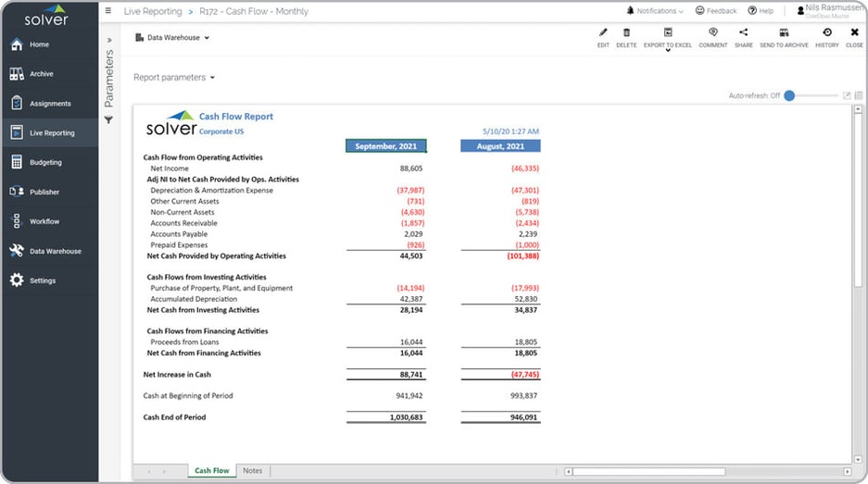The height and width of the screenshot is (484, 868).
Task: Expand the Report parameters section
Action: coord(174,78)
